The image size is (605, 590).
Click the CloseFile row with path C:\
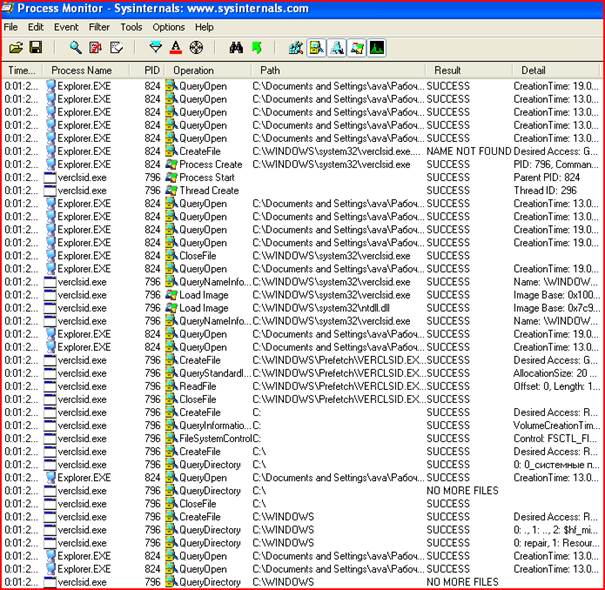[302, 504]
